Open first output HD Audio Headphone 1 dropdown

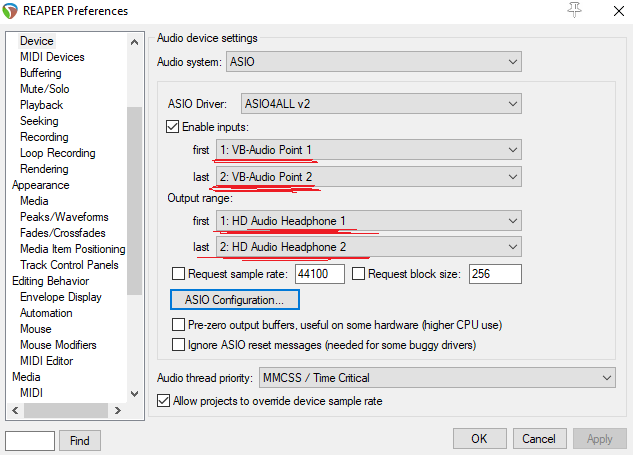[369, 221]
